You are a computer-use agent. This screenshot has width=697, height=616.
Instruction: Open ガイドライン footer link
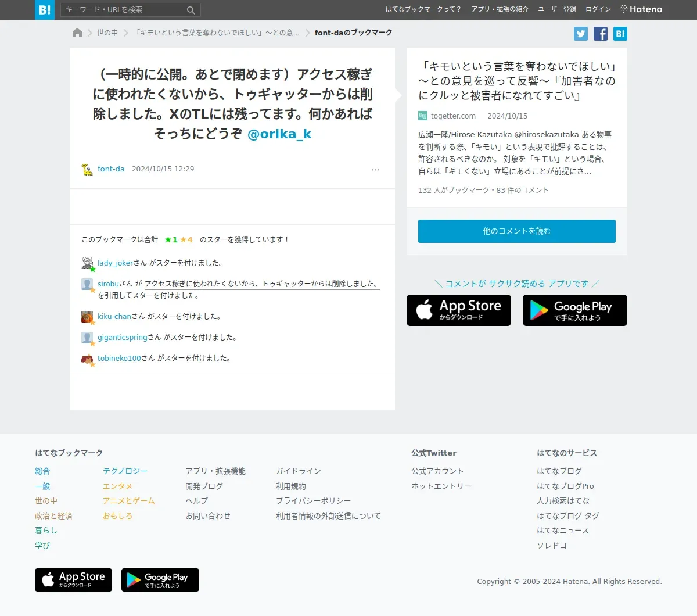point(299,471)
